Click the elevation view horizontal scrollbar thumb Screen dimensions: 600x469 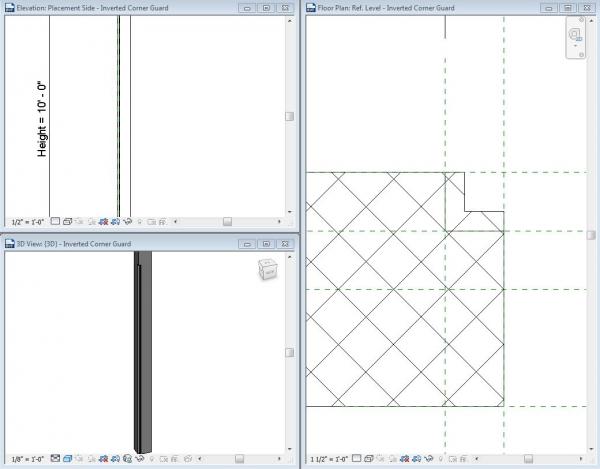click(x=227, y=221)
